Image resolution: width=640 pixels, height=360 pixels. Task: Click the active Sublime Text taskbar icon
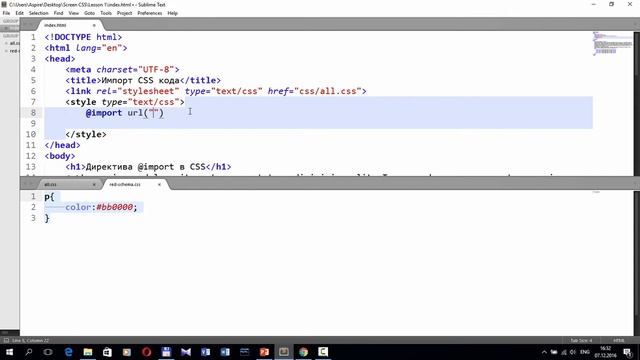(x=284, y=352)
